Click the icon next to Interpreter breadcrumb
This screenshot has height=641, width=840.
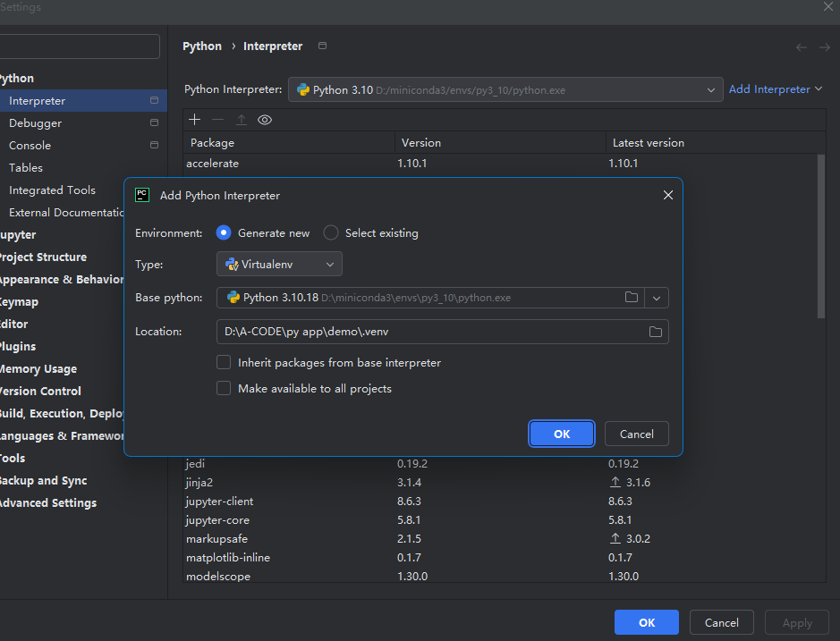click(x=323, y=46)
